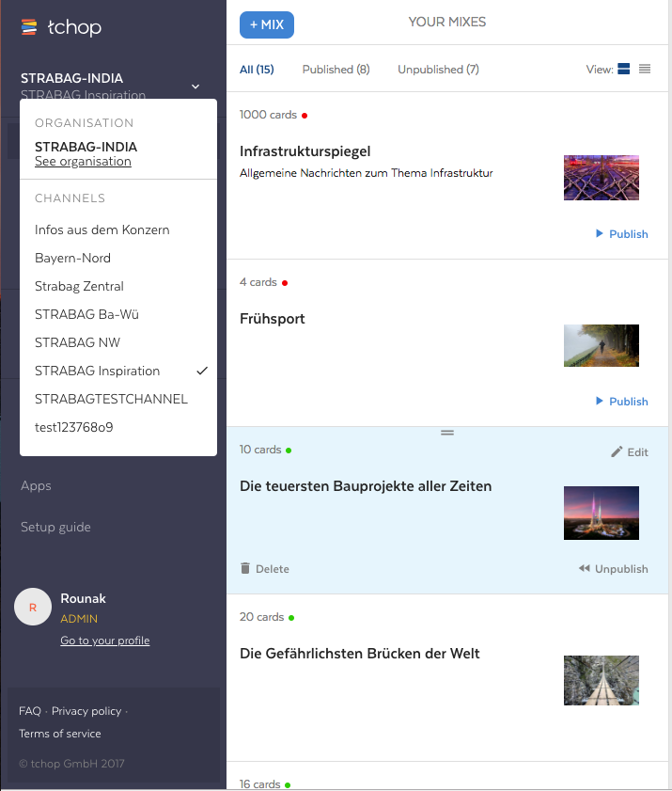Click the Rounak user avatar
The height and width of the screenshot is (791, 672).
click(x=33, y=607)
